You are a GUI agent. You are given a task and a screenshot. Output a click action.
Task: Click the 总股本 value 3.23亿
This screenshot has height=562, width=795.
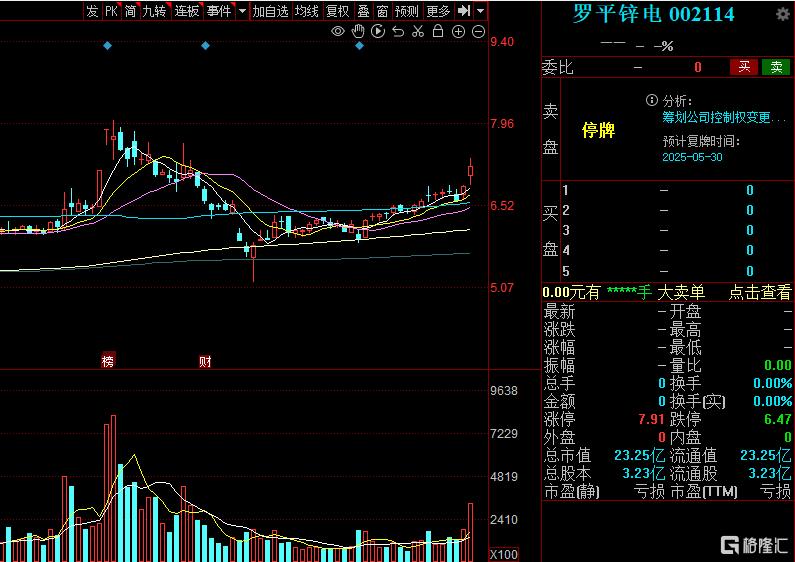(x=643, y=474)
